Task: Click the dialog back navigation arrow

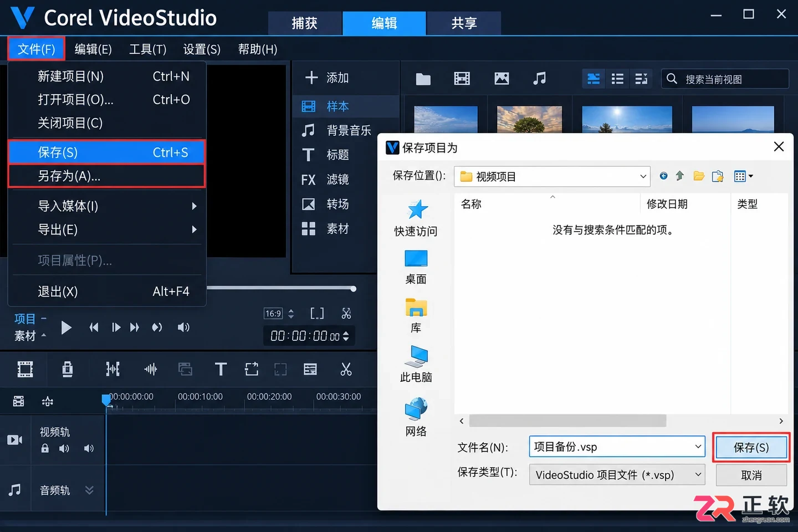Action: tap(663, 176)
